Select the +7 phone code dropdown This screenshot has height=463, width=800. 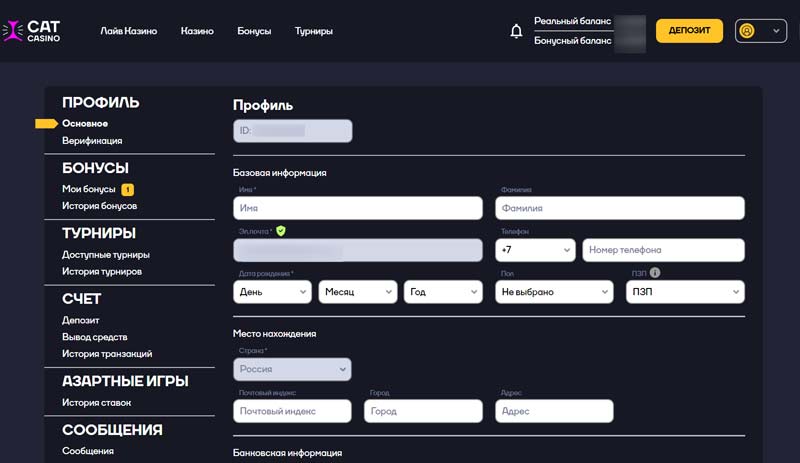point(534,250)
